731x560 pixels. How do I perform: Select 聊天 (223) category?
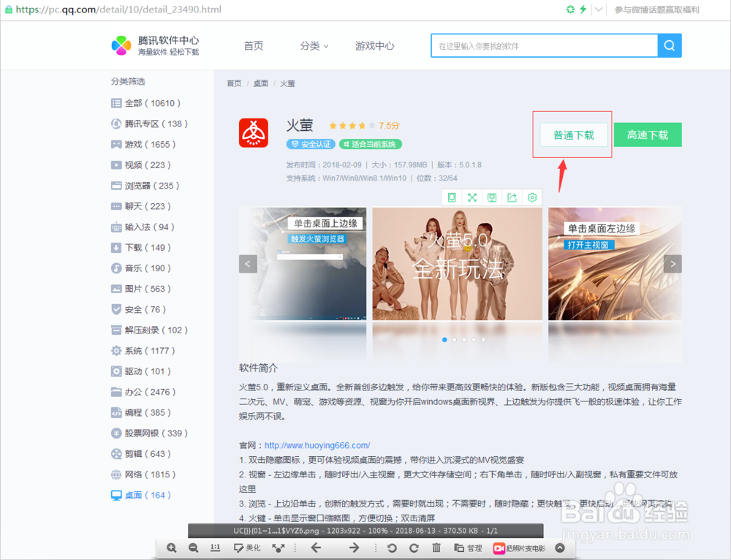pos(141,206)
